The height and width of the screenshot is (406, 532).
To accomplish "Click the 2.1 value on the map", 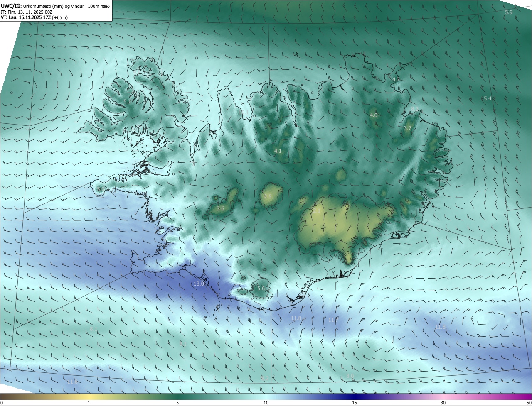I will (x=317, y=211).
